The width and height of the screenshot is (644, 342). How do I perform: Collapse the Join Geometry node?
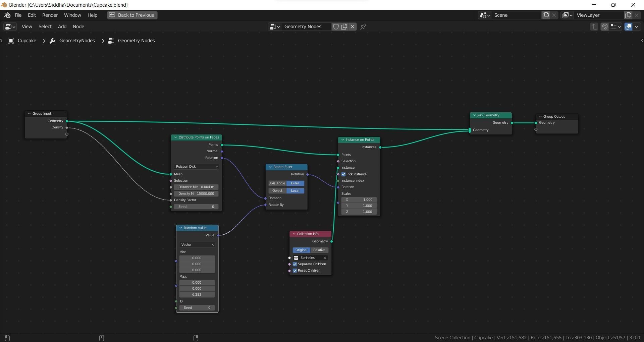point(474,115)
